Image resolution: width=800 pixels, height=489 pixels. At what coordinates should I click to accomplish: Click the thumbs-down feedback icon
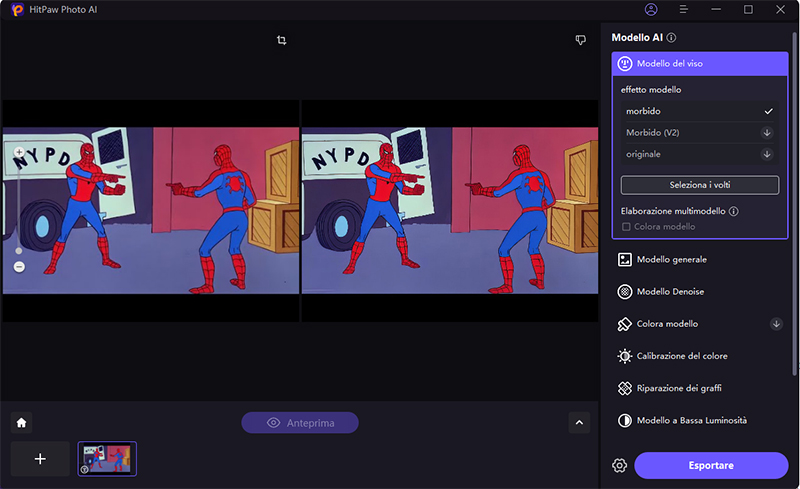coord(580,40)
